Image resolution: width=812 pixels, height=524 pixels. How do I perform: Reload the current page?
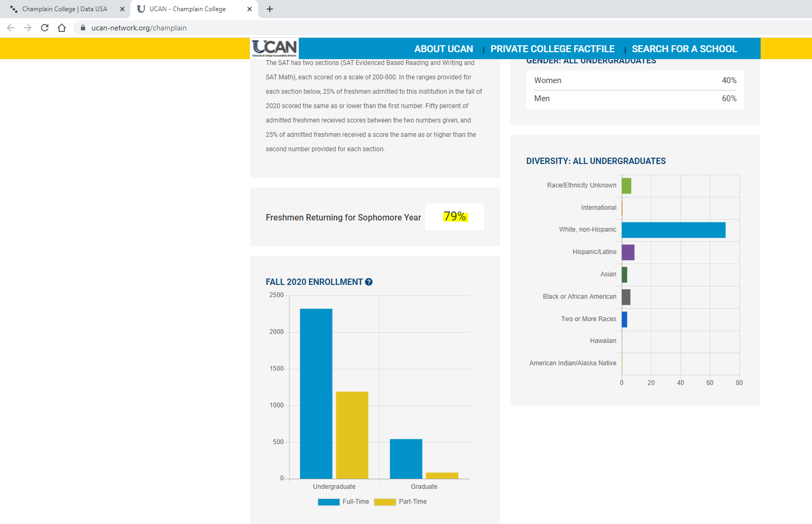(45, 28)
